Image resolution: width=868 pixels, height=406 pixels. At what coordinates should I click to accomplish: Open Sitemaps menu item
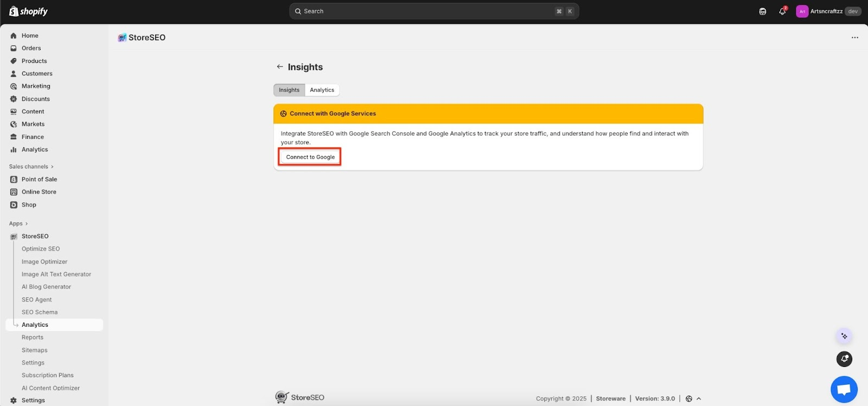click(35, 350)
